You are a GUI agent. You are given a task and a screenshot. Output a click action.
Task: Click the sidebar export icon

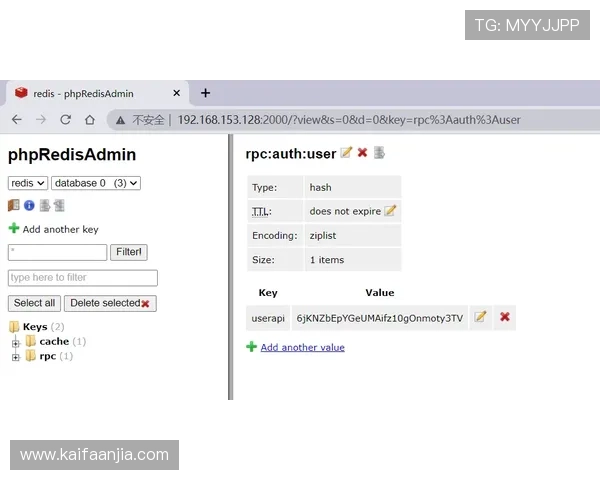[44, 205]
